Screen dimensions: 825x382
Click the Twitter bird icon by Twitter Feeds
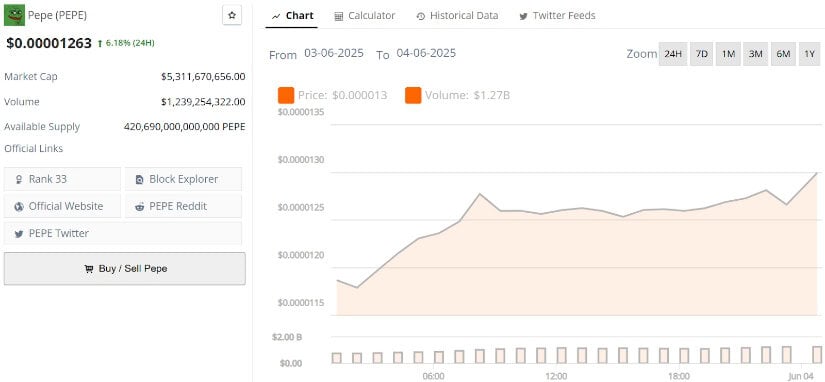tap(524, 16)
